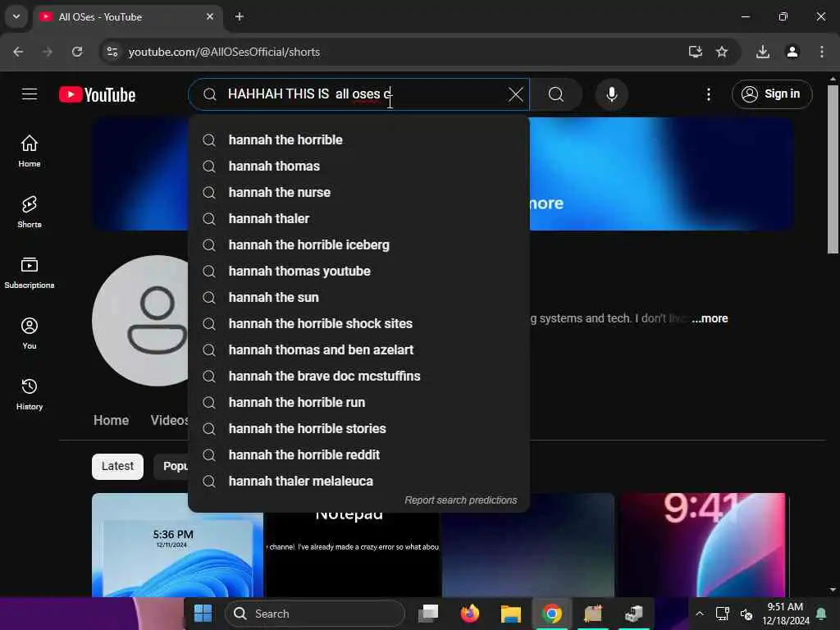Select suggestion 'hannah thaler'
Image resolution: width=840 pixels, height=630 pixels.
point(359,218)
